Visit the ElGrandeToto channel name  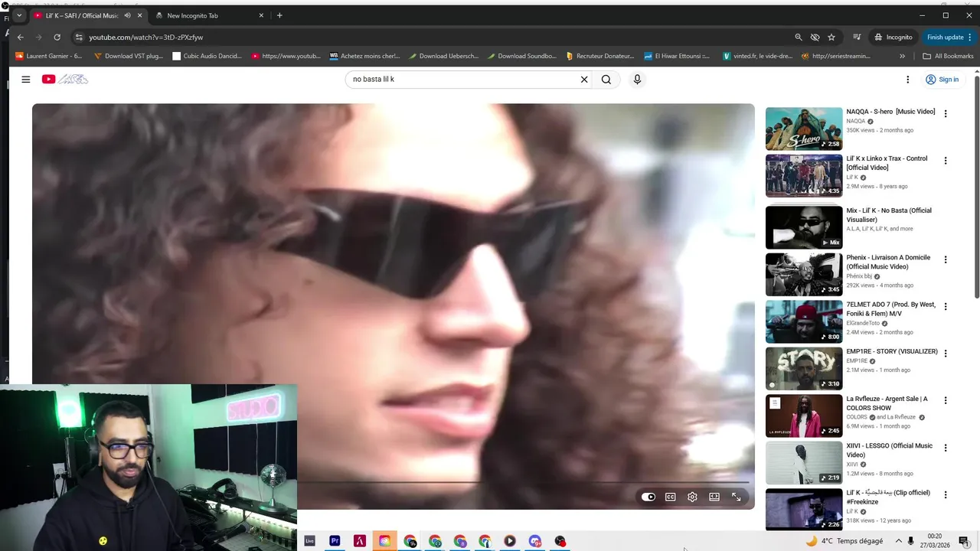pos(863,323)
